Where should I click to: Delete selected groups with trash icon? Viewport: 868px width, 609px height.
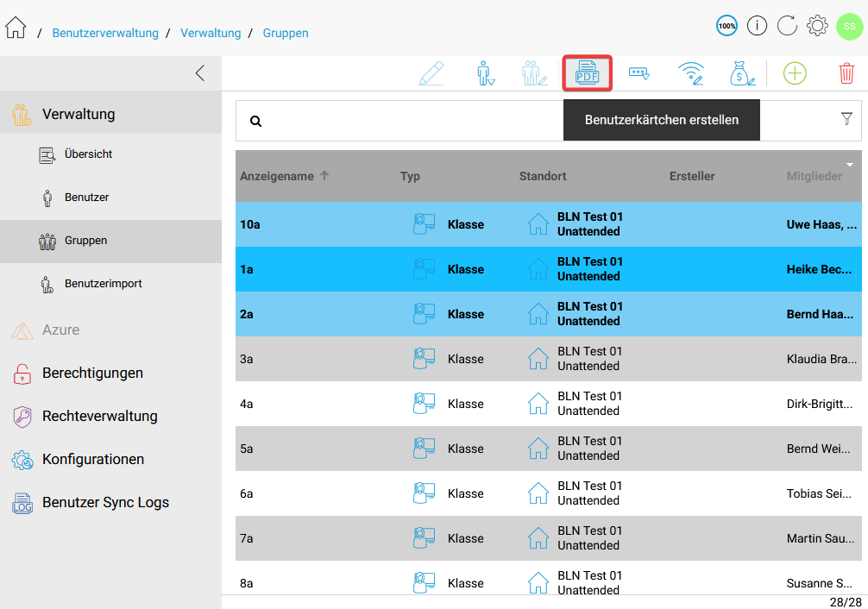pyautogui.click(x=846, y=73)
